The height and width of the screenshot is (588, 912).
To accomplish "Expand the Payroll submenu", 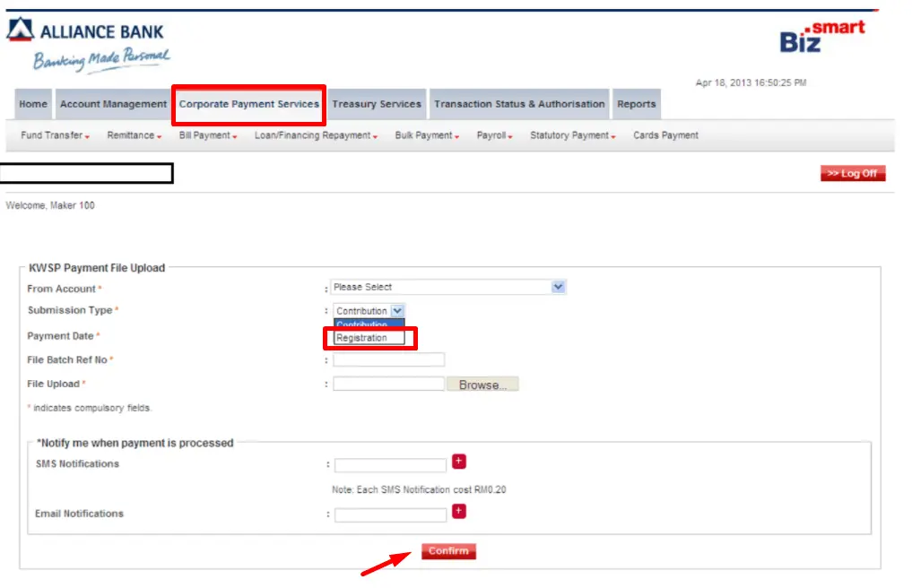I will 494,135.
